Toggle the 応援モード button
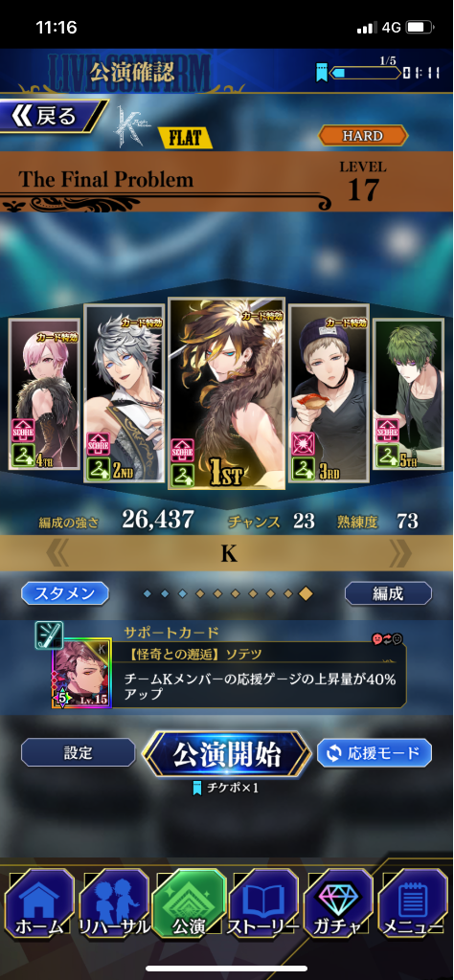Viewport: 454px width, 980px height. click(374, 753)
